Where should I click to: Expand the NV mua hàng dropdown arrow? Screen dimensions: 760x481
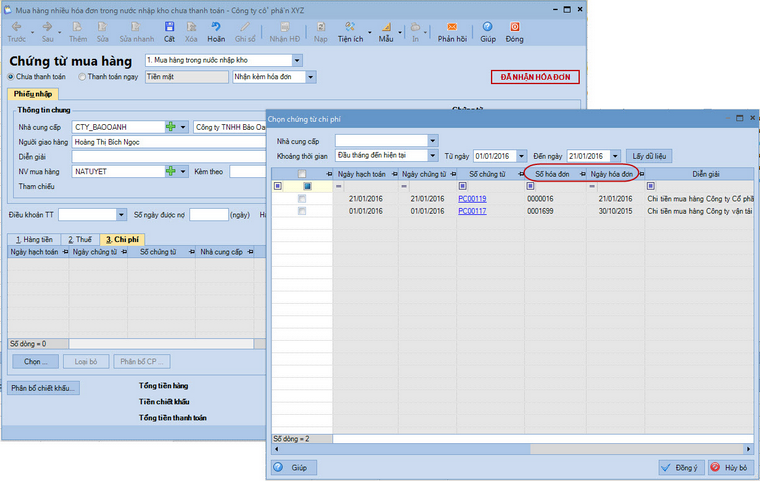183,172
